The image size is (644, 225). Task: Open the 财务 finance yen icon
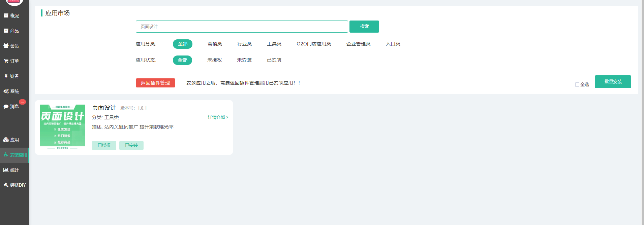(6, 76)
